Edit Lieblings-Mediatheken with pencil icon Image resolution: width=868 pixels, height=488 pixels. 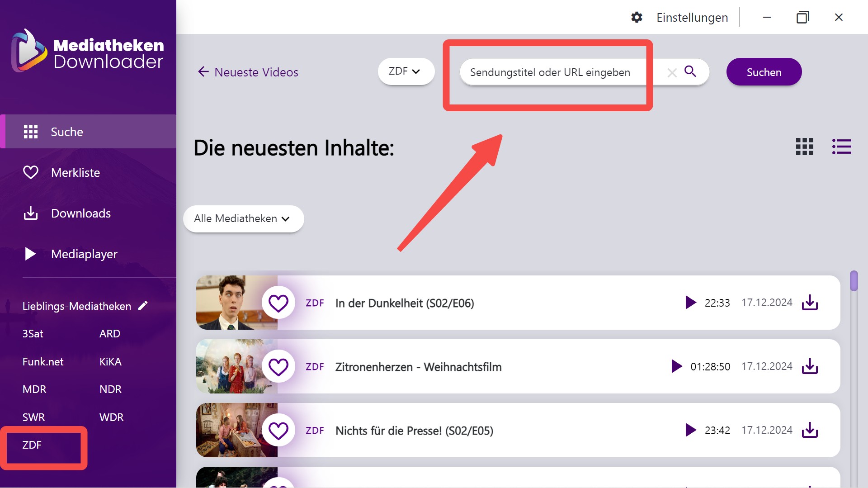(x=143, y=306)
